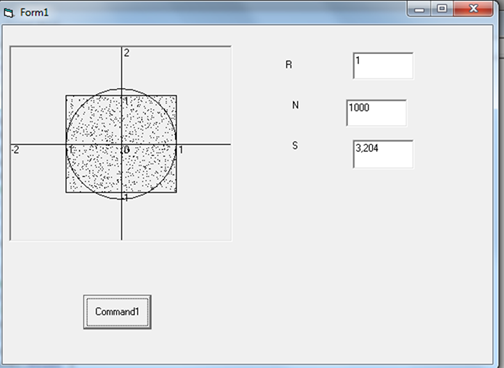Select the S text box showing 3,204
This screenshot has width=504, height=368.
tap(383, 154)
